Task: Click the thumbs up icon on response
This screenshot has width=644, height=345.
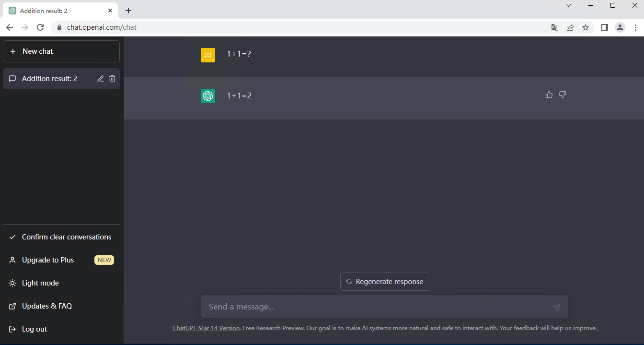Action: [x=549, y=95]
